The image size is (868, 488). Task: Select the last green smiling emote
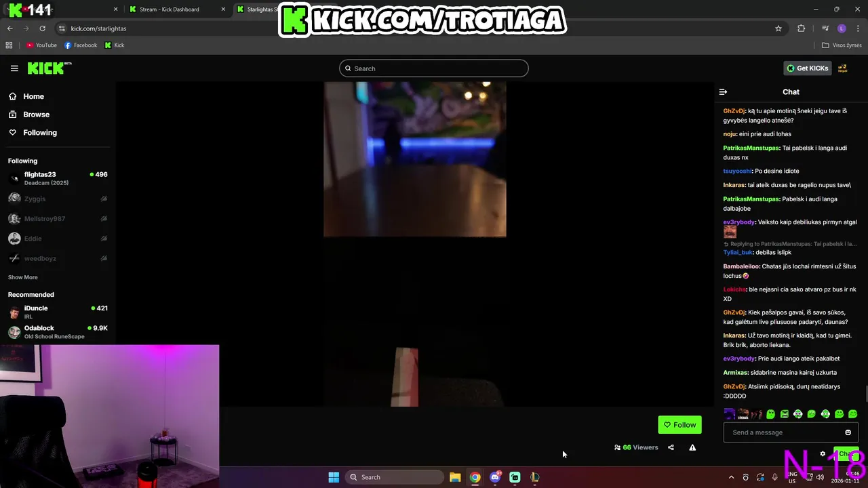coord(853,413)
